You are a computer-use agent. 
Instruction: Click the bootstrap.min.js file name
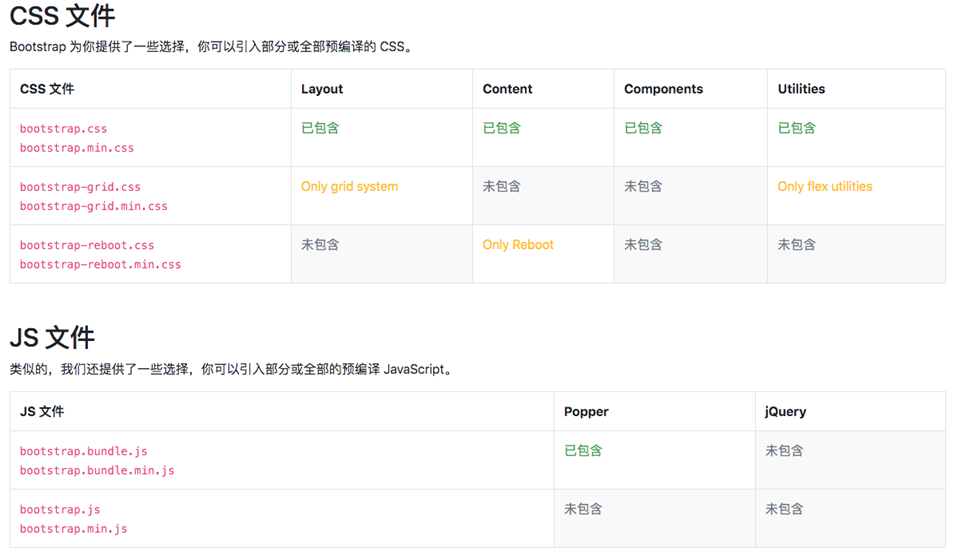pyautogui.click(x=73, y=529)
